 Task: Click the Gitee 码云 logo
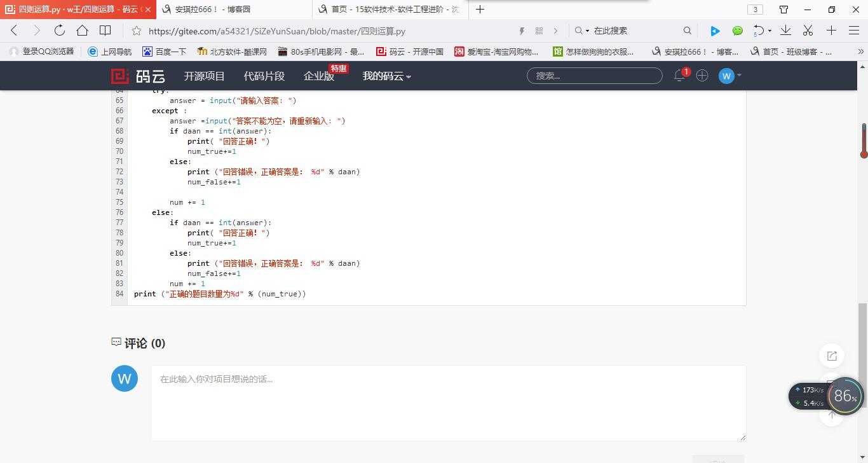point(139,76)
